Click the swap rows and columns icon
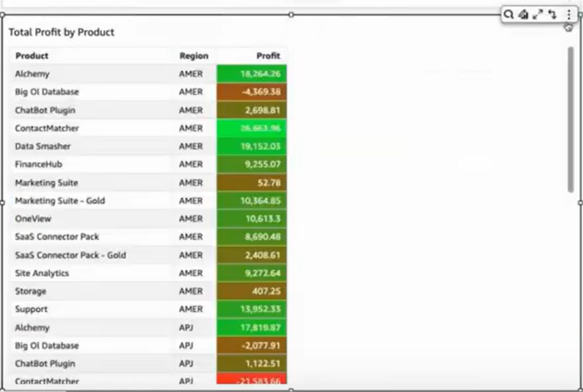 point(552,14)
